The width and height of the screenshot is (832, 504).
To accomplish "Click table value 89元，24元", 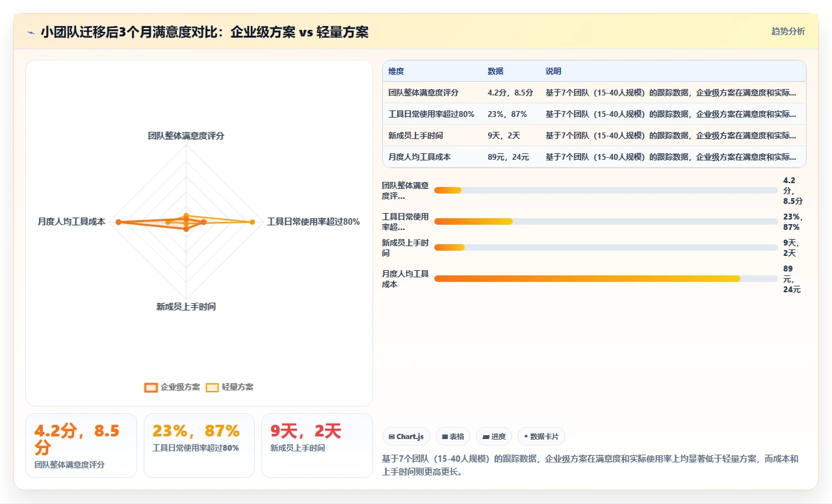I will (508, 157).
